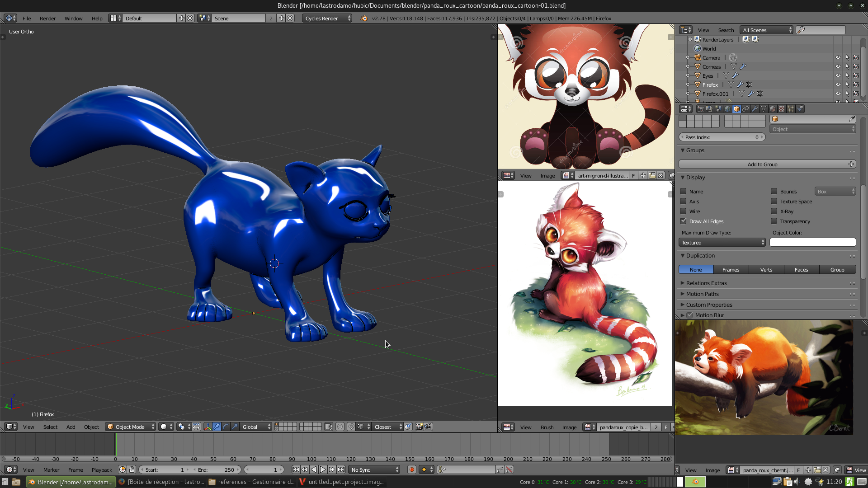Open the Render properties tab
This screenshot has height=488, width=868.
point(700,109)
